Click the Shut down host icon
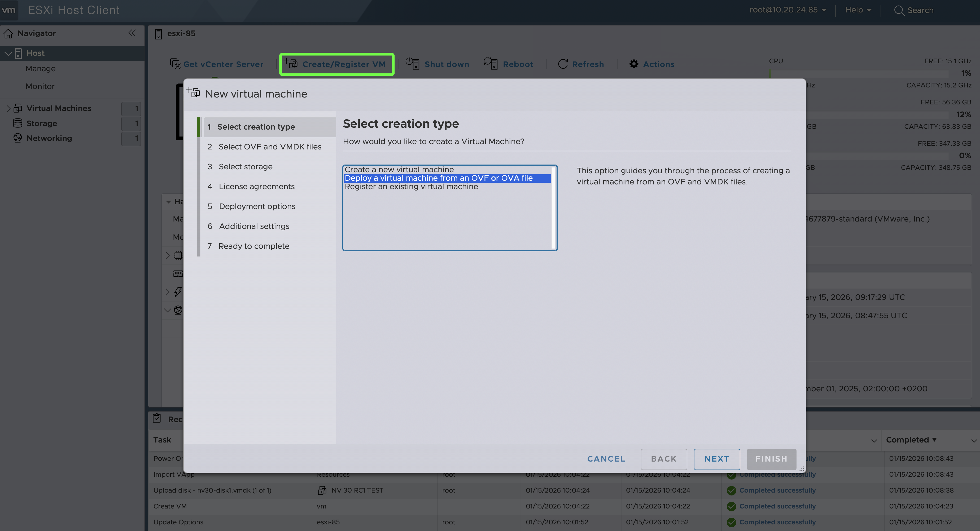The width and height of the screenshot is (980, 531). [412, 64]
